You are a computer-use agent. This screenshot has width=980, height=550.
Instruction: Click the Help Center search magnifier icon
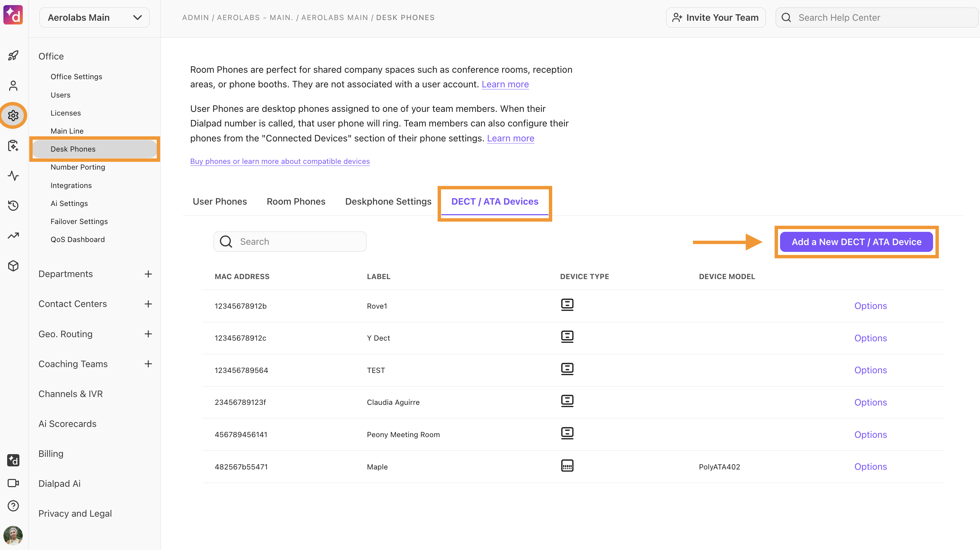point(786,17)
